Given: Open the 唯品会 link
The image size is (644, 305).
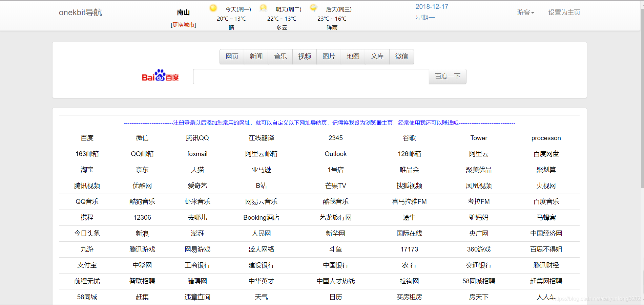Looking at the screenshot, I should point(409,170).
